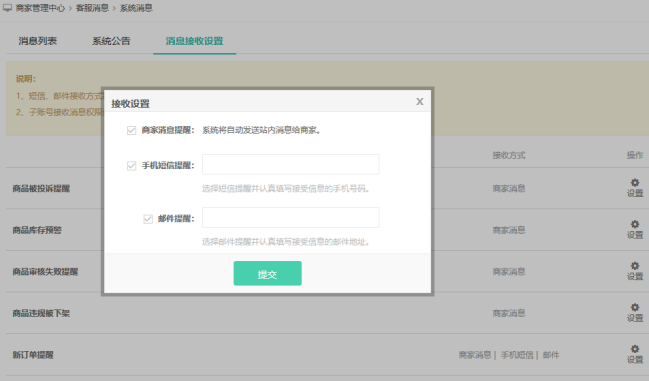Click 商家消息 in 新订单提醒 row
This screenshot has width=649, height=381.
tap(475, 355)
